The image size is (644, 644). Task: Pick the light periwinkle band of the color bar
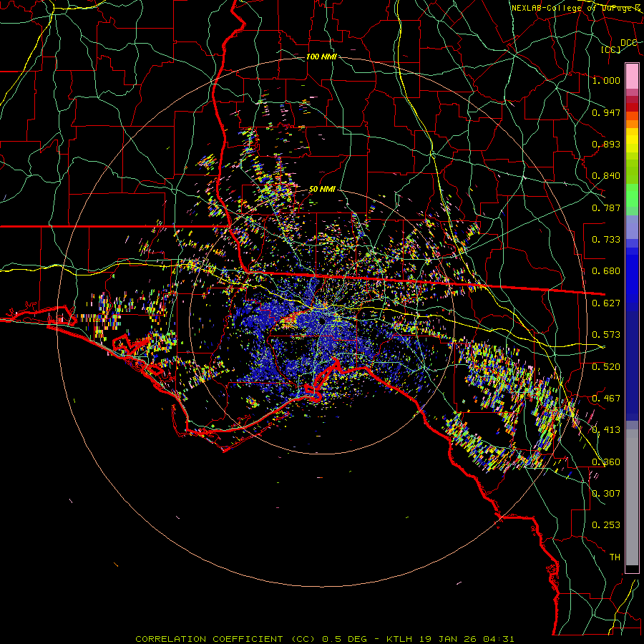(x=632, y=227)
